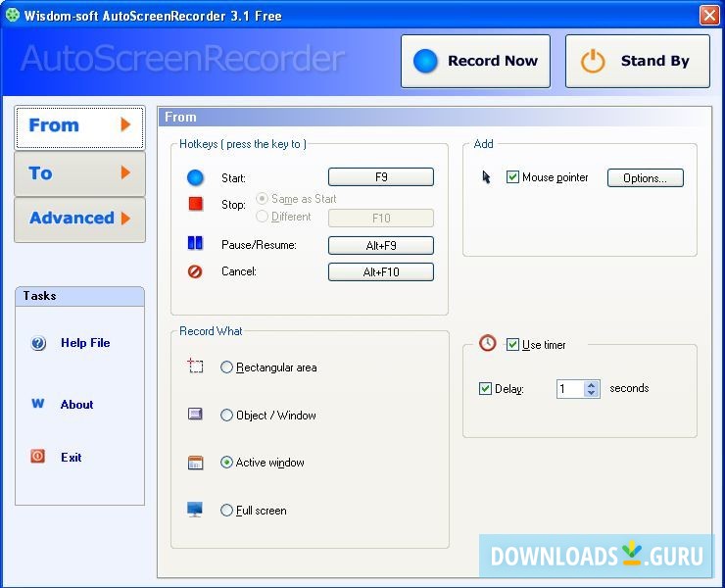Image resolution: width=725 pixels, height=588 pixels.
Task: Click the blue Pause/Resume bars icon
Action: coord(195,243)
